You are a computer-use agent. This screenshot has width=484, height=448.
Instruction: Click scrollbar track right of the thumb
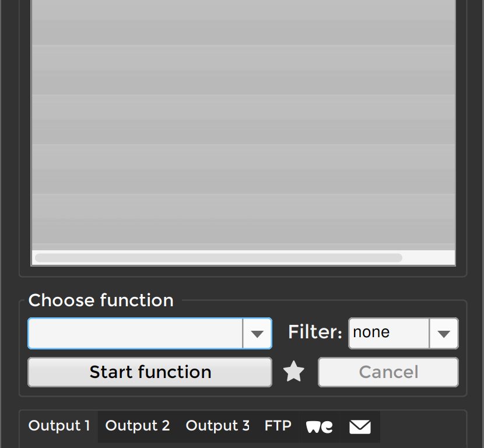pos(429,257)
